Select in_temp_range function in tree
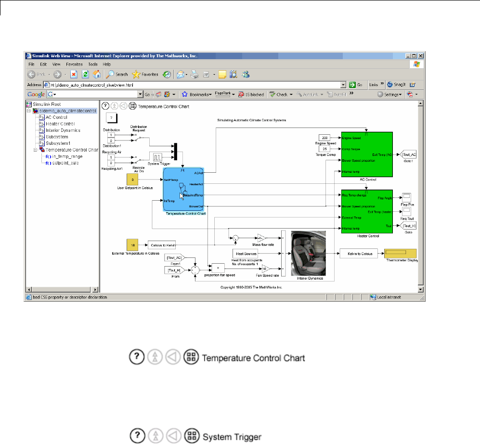480x448 pixels. click(67, 156)
